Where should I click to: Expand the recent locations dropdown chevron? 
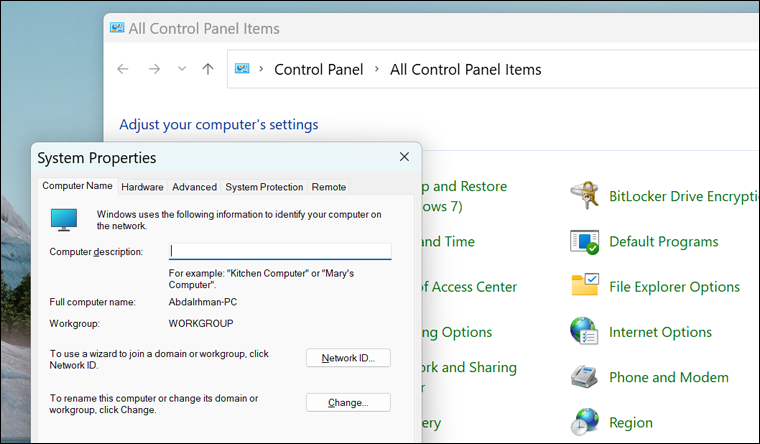tap(181, 69)
